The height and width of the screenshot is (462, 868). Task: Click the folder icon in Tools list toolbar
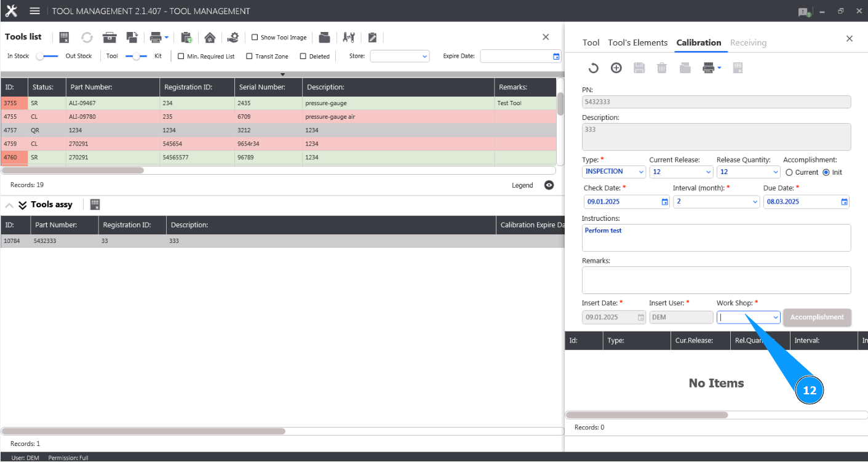[x=325, y=38]
